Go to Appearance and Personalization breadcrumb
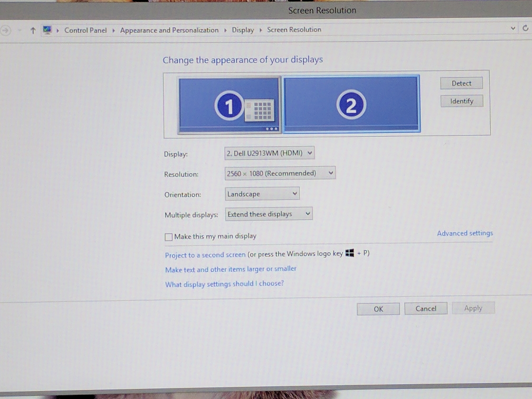This screenshot has height=399, width=532. 169,30
